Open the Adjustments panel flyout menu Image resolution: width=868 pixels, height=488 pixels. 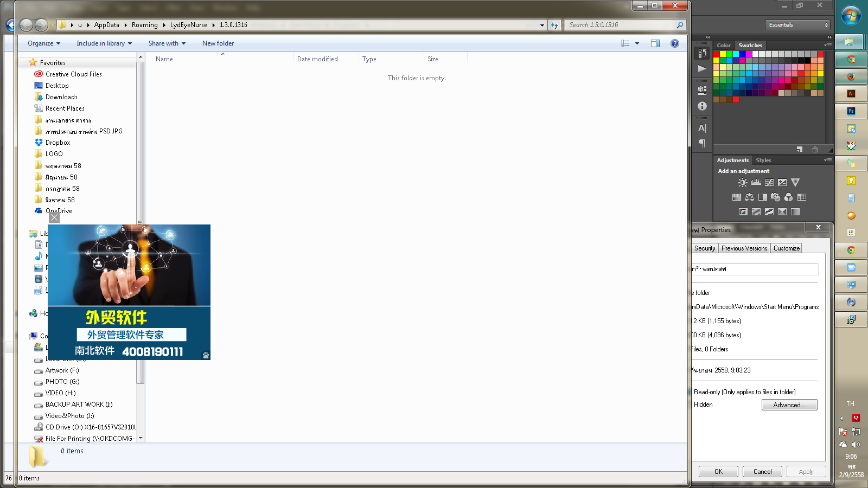[827, 160]
